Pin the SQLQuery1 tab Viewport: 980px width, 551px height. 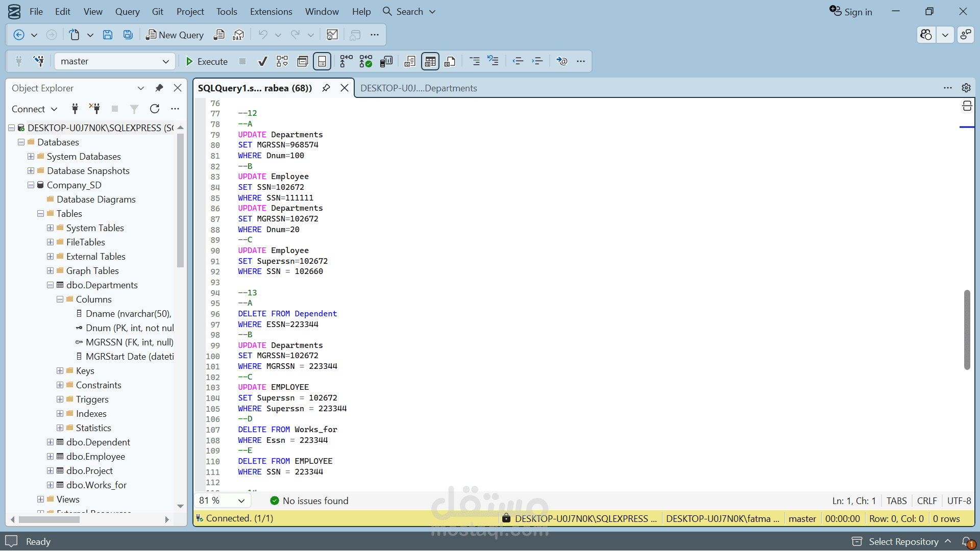326,88
